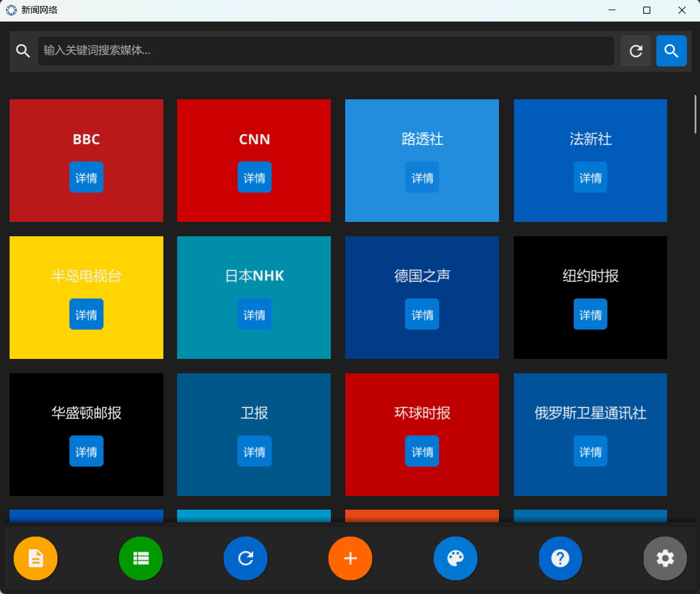
Task: Close the 新闻网络 window
Action: tap(681, 10)
